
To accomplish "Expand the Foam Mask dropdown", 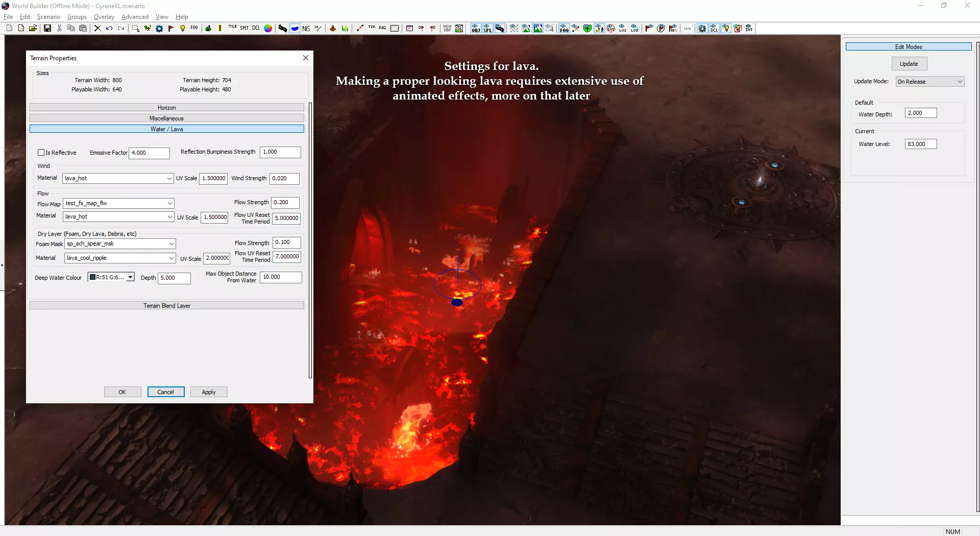I will [171, 244].
